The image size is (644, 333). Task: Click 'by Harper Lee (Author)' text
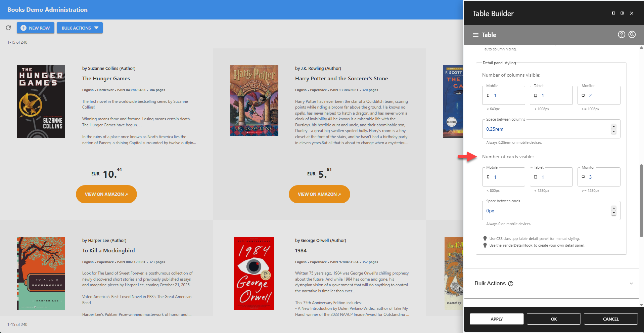coord(104,241)
